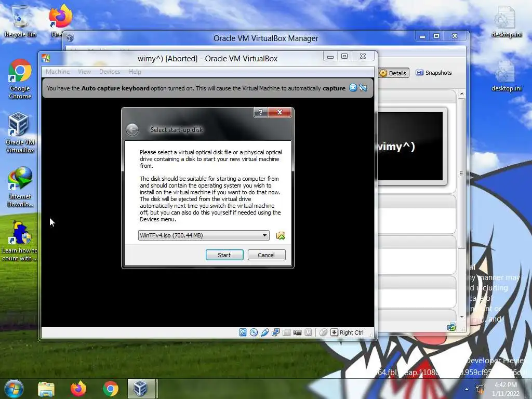Image resolution: width=532 pixels, height=399 pixels.
Task: Open the View menu
Action: (x=84, y=72)
